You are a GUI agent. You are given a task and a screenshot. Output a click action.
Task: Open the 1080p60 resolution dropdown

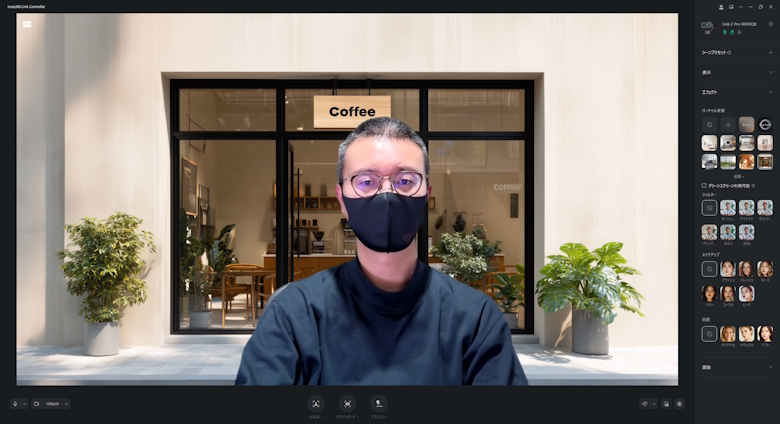click(52, 404)
